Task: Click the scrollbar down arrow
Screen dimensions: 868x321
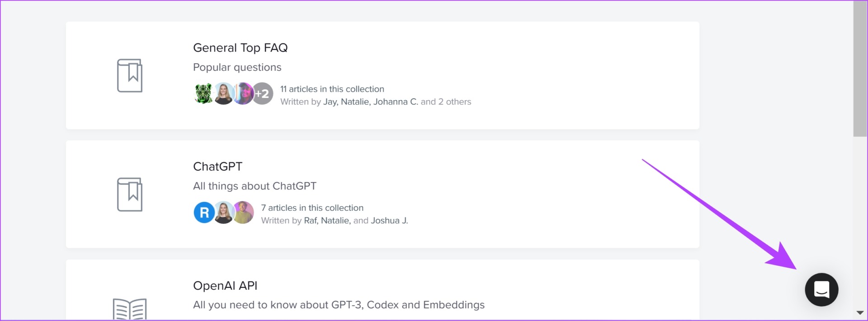Action: coord(860,312)
